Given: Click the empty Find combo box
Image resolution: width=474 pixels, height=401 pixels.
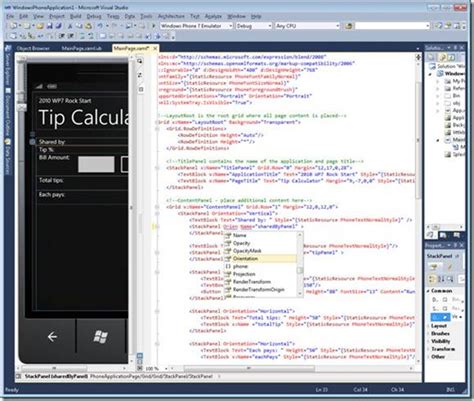Looking at the screenshot, I should tap(392, 26).
